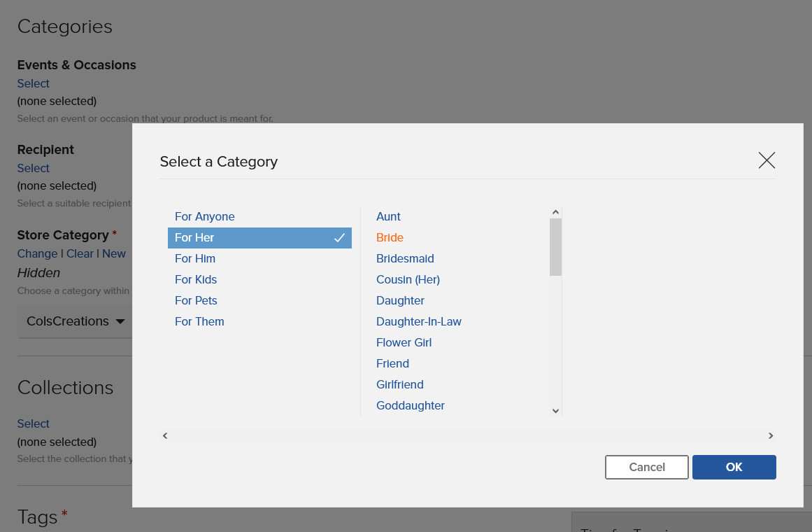Image resolution: width=812 pixels, height=532 pixels.
Task: Select the For Anyone category
Action: 204,217
